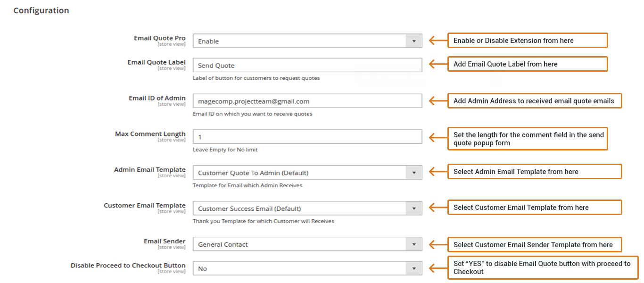This screenshot has height=283, width=644.
Task: Click the Email Quote Label input field
Action: pos(307,65)
